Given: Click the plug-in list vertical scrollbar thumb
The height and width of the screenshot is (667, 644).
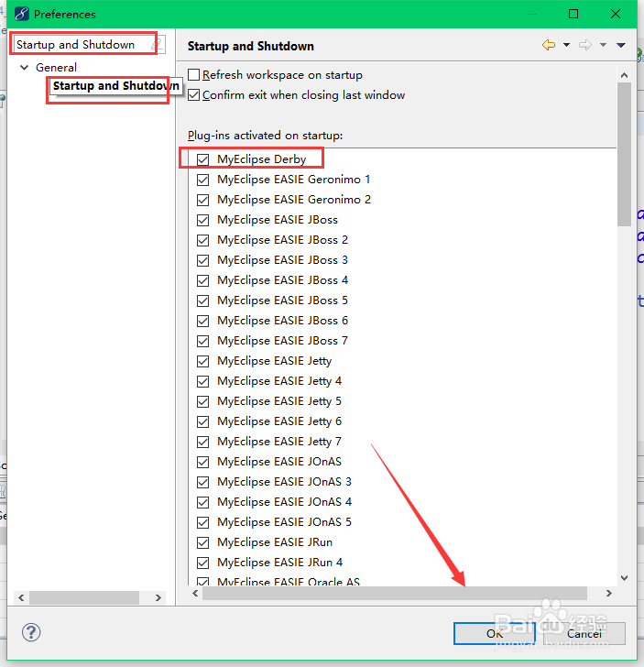Looking at the screenshot, I should [624, 154].
